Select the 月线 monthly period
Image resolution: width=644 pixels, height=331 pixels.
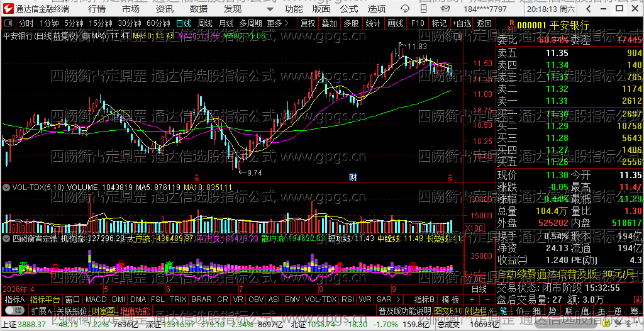[x=226, y=23]
